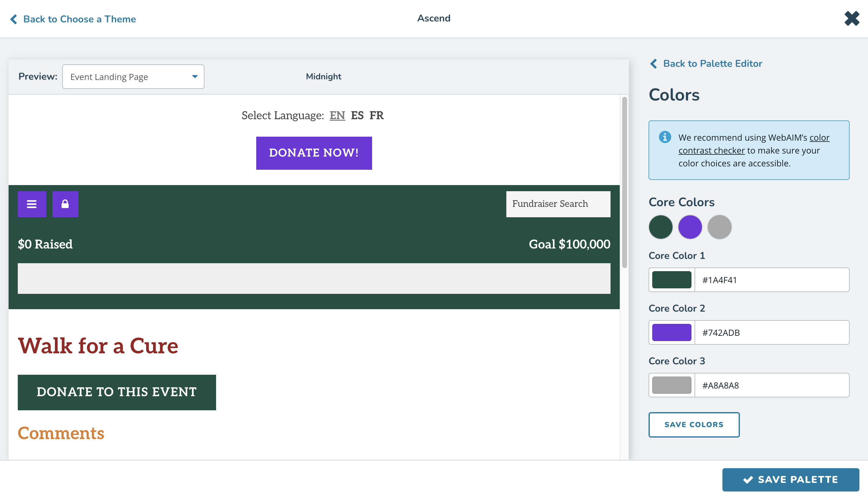Click the Ascend theme title
Viewport: 868px width, 497px height.
[433, 18]
